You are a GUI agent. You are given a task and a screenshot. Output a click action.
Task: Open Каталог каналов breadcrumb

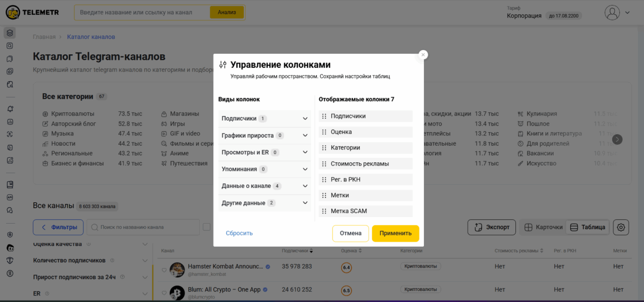91,37
